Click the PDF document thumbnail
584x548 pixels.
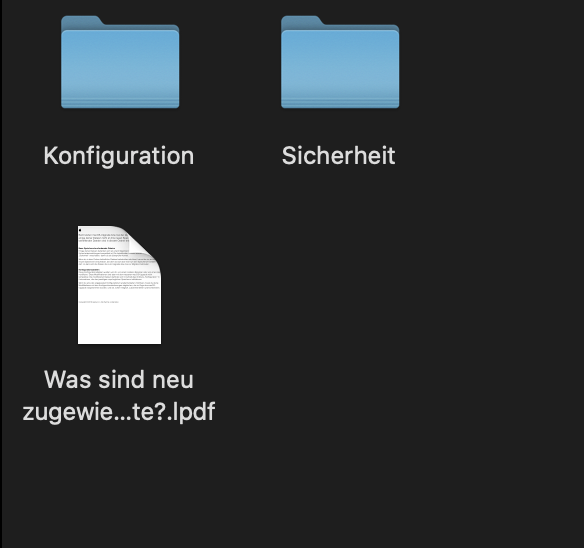click(120, 285)
